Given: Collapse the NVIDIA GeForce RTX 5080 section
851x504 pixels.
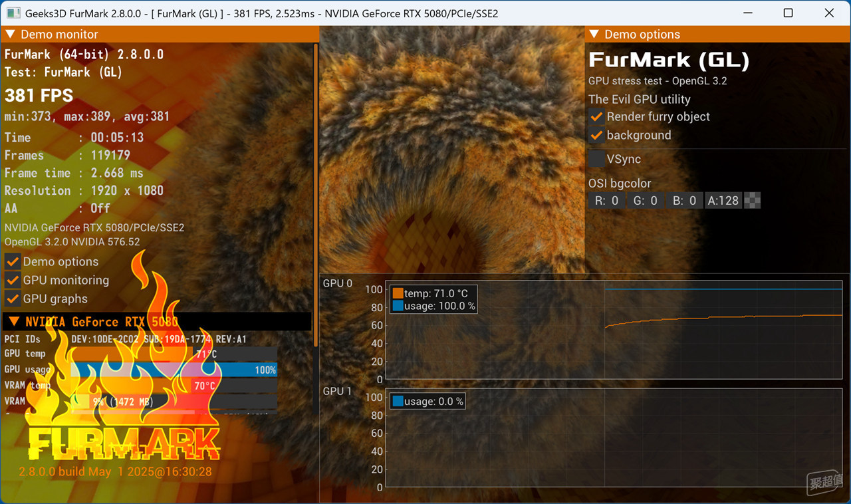Looking at the screenshot, I should pyautogui.click(x=13, y=322).
